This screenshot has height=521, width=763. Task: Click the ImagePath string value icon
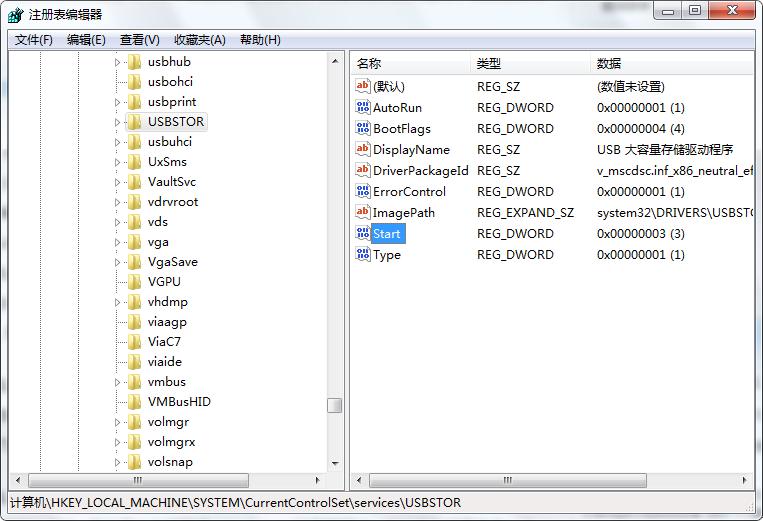point(363,212)
